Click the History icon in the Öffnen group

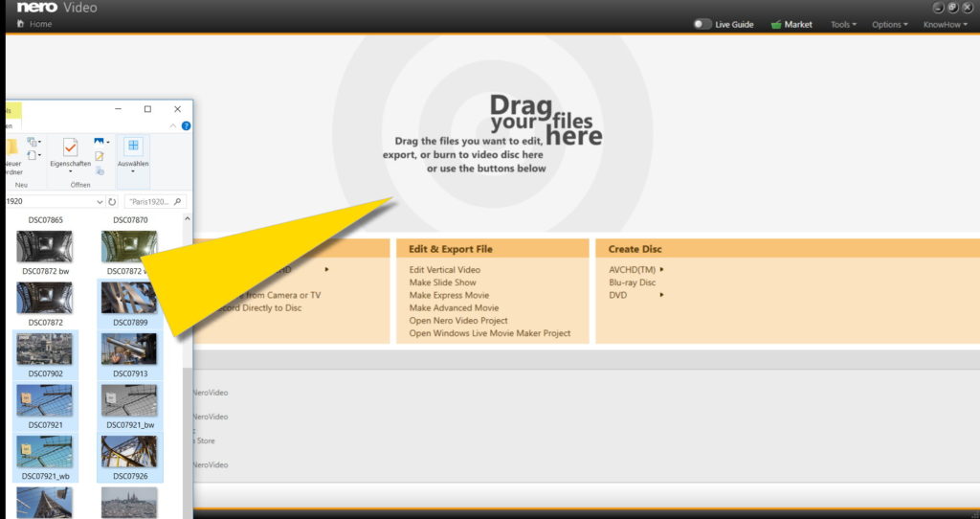100,170
